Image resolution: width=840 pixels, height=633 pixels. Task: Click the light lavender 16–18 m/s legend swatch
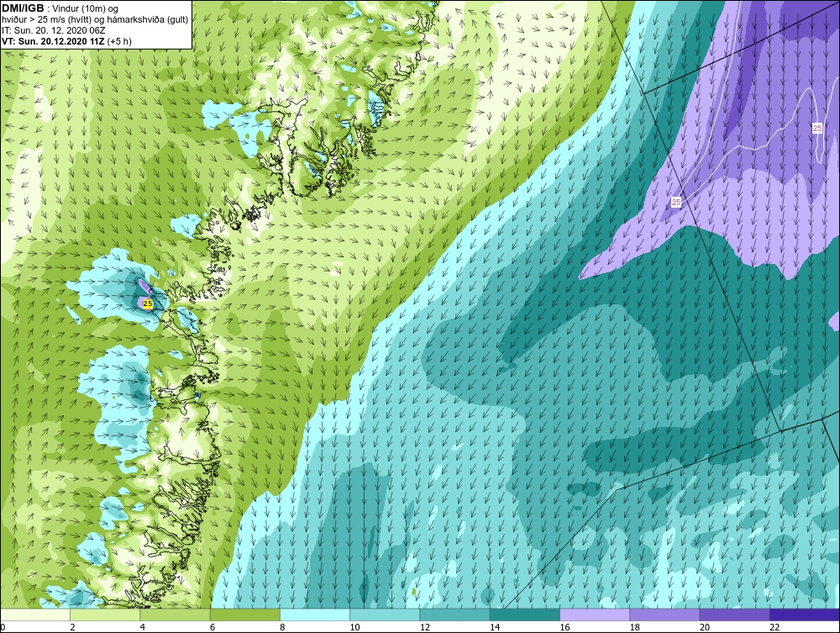pyautogui.click(x=595, y=615)
